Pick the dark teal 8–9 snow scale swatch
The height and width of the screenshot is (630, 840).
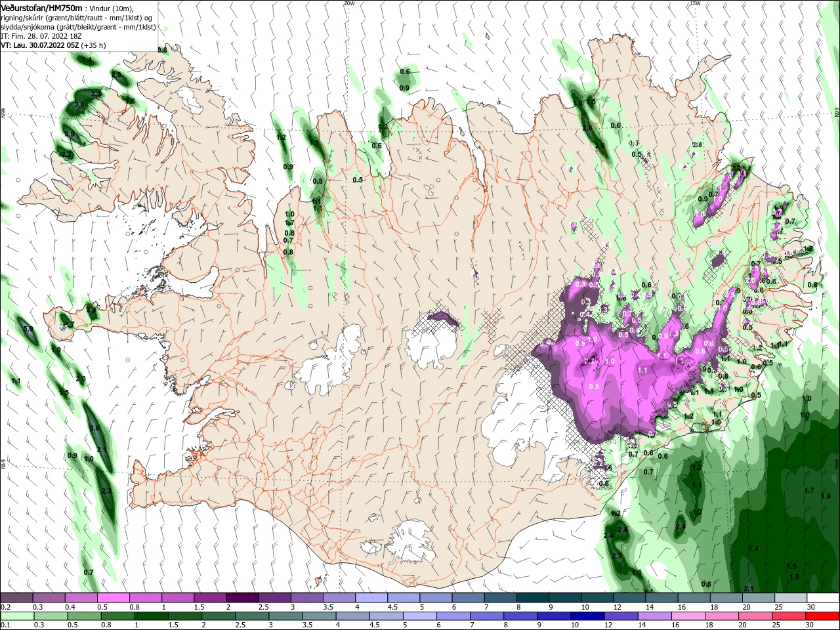pyautogui.click(x=532, y=598)
